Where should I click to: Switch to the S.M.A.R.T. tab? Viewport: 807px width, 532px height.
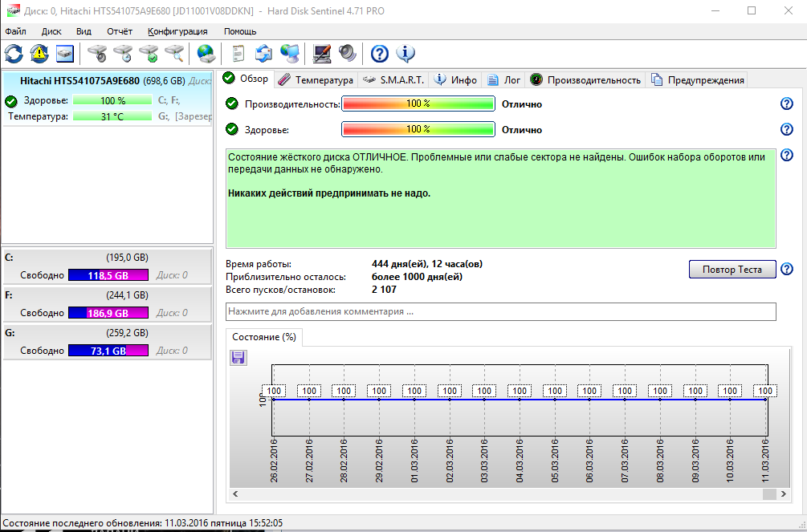(393, 80)
